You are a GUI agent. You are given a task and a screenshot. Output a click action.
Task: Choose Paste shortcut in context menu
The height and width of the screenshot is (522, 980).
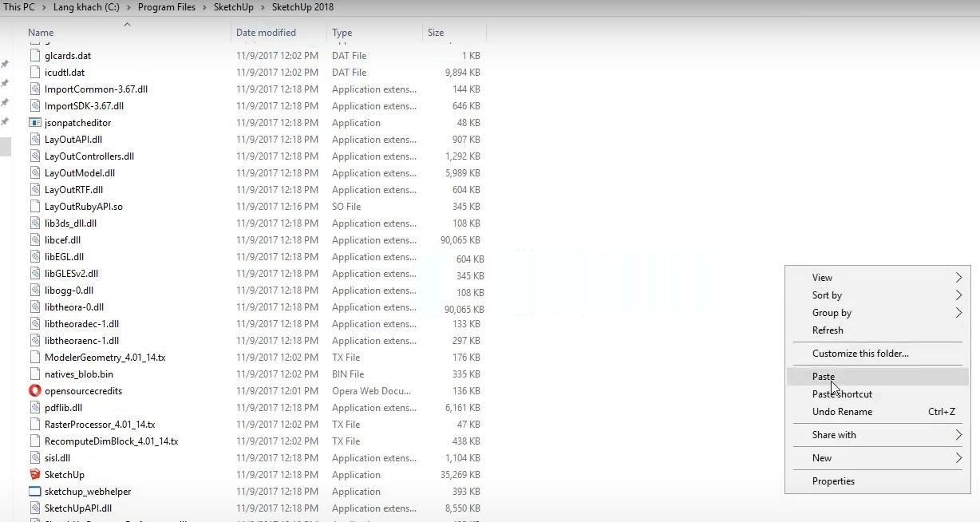click(877, 394)
